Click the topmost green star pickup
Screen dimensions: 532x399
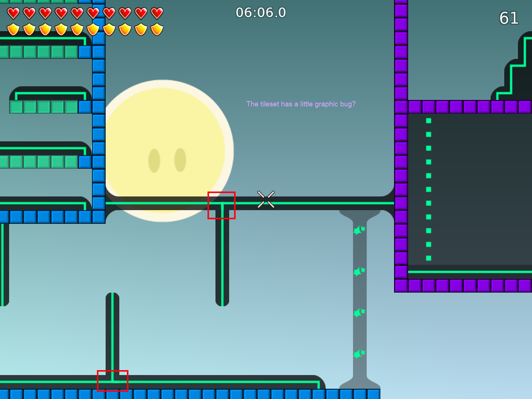pos(359,230)
